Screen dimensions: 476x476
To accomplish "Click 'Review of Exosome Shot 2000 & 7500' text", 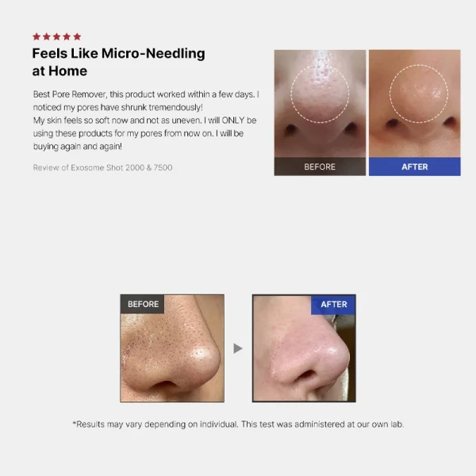I will (x=102, y=167).
